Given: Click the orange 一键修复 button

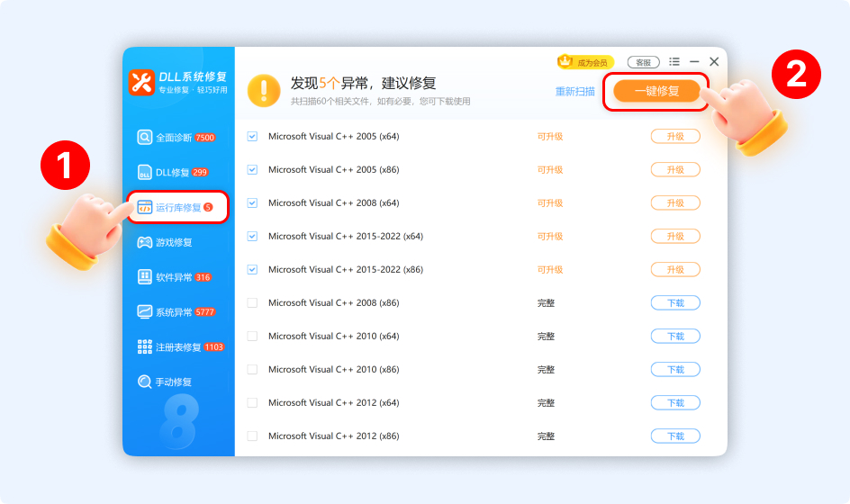Looking at the screenshot, I should tap(656, 91).
